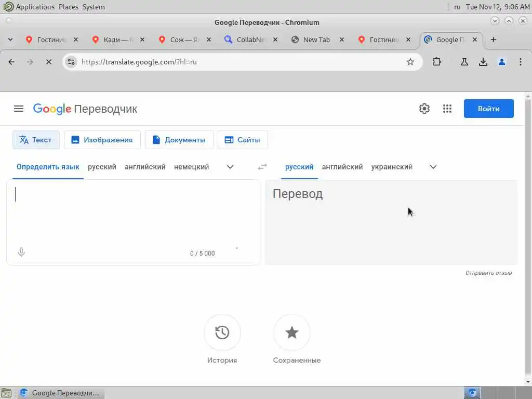Open the Сохраненные saved star icon

point(292,332)
